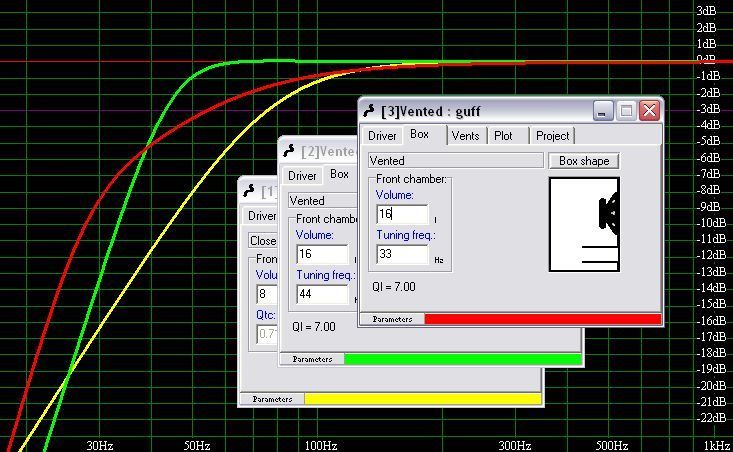The image size is (733, 452).
Task: Click the -10dB scale label
Action: (x=711, y=223)
